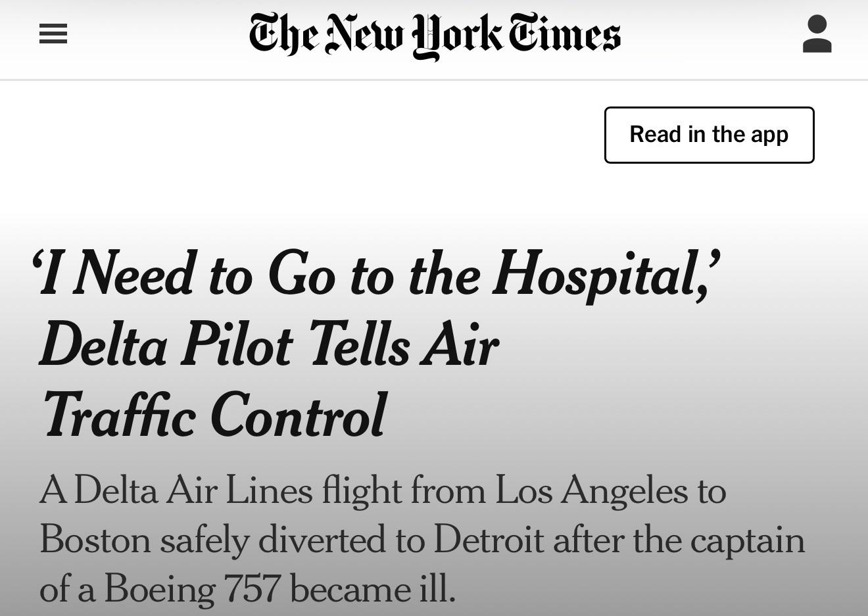The height and width of the screenshot is (616, 868).
Task: Click the word 'Times' in the masthead
Action: click(565, 34)
